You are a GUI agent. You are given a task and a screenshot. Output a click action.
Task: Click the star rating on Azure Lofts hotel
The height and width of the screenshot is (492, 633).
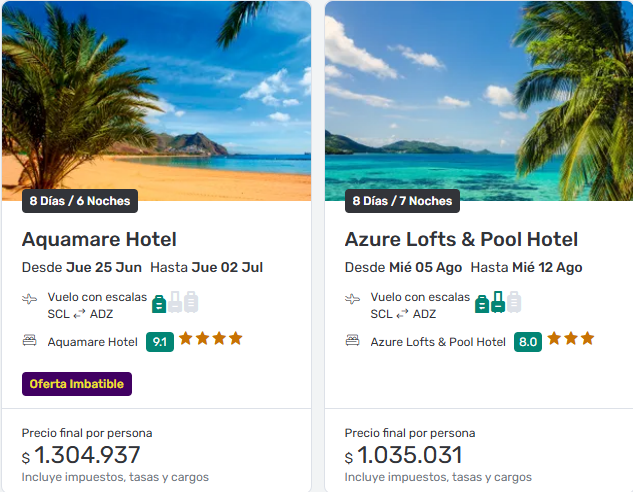571,339
